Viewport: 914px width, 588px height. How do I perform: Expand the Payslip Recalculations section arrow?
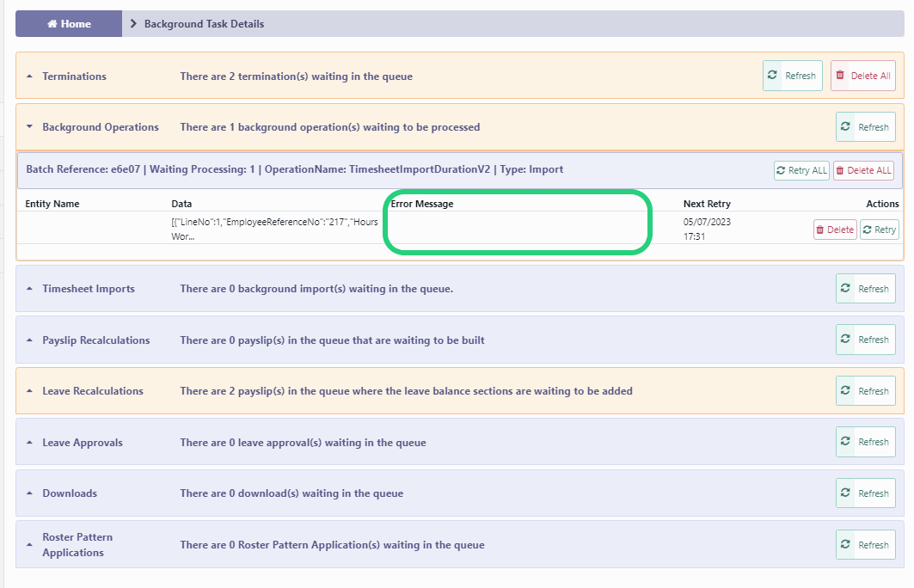pyautogui.click(x=30, y=340)
